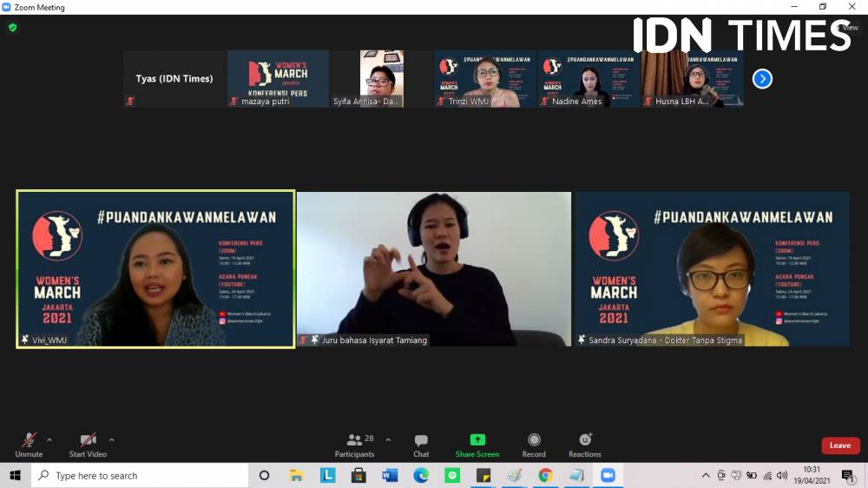Open the notification center icon
This screenshot has height=488, width=868.
click(847, 476)
